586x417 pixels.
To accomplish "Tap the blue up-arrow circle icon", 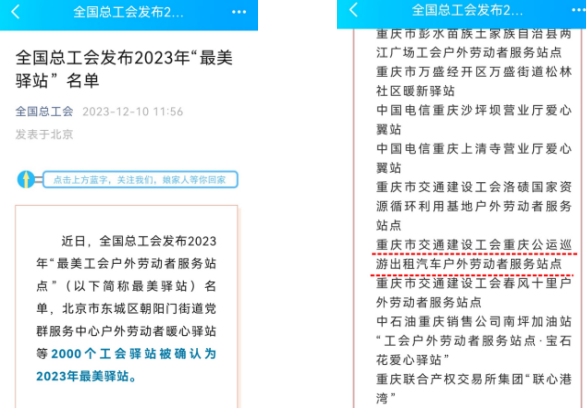I will [26, 179].
